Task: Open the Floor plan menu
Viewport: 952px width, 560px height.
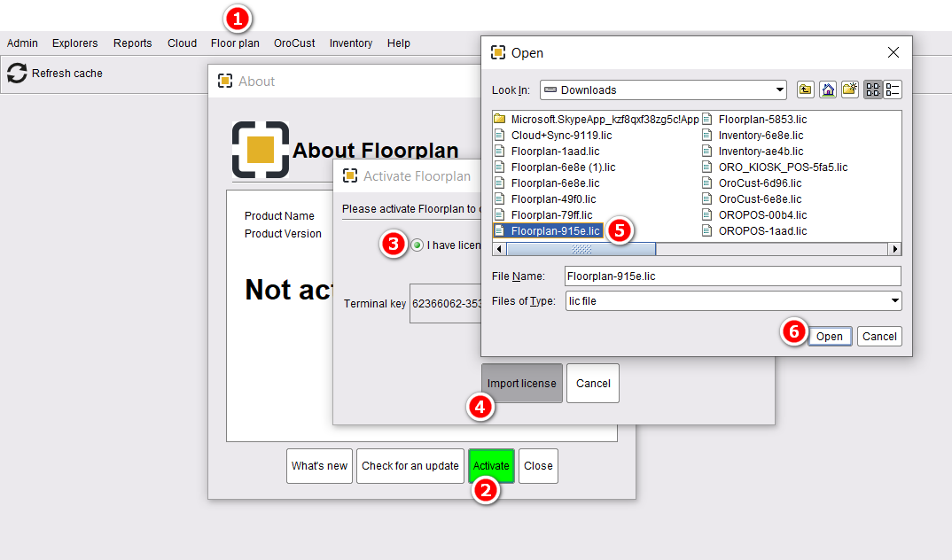Action: (x=235, y=43)
